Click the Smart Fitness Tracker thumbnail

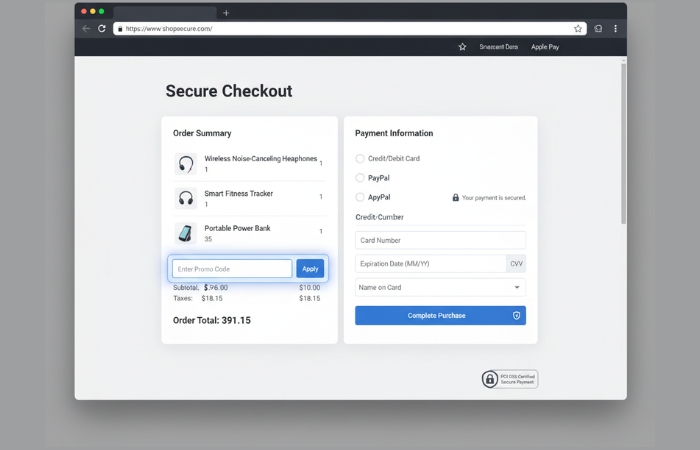(186, 198)
